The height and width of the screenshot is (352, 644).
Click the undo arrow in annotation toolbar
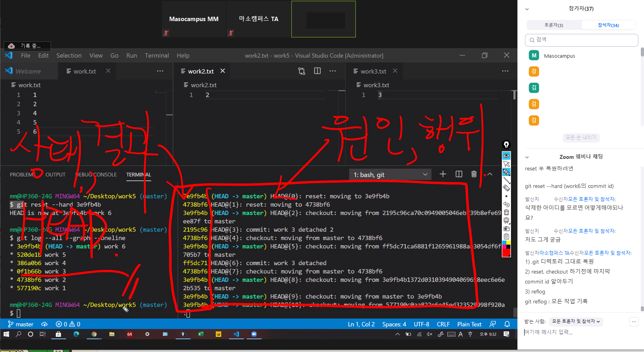pos(506,204)
